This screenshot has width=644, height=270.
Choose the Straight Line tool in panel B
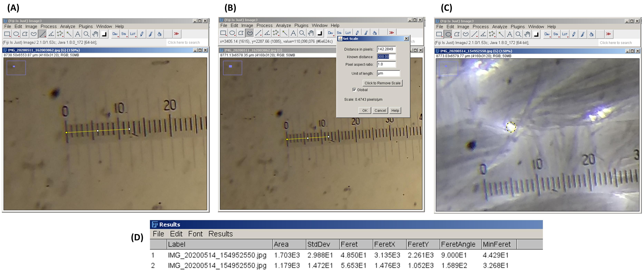coord(258,33)
